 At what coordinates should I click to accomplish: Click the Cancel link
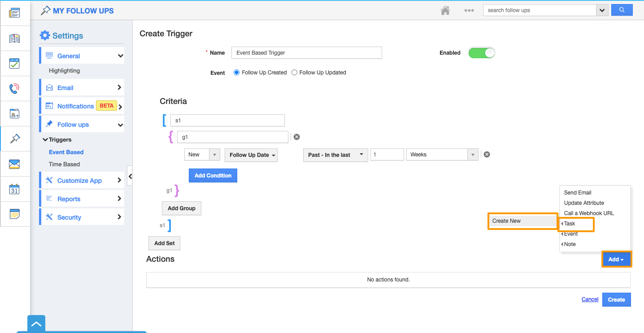point(590,299)
